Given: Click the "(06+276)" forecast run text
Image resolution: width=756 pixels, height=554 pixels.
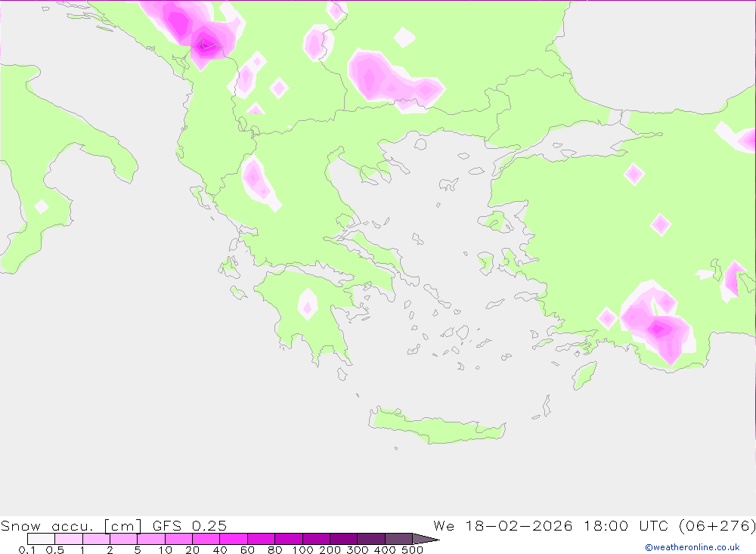Looking at the screenshot, I should point(717,525).
